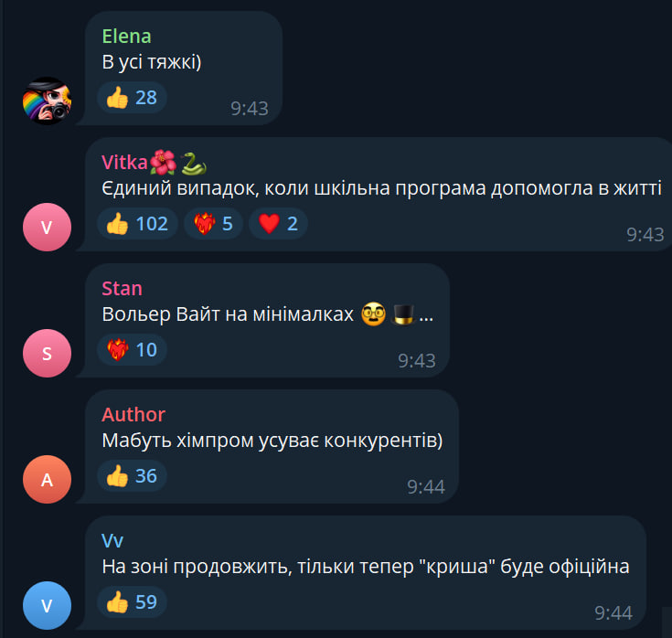Open Elena's profile via her name
Viewport: 672px width, 638px height.
point(126,37)
